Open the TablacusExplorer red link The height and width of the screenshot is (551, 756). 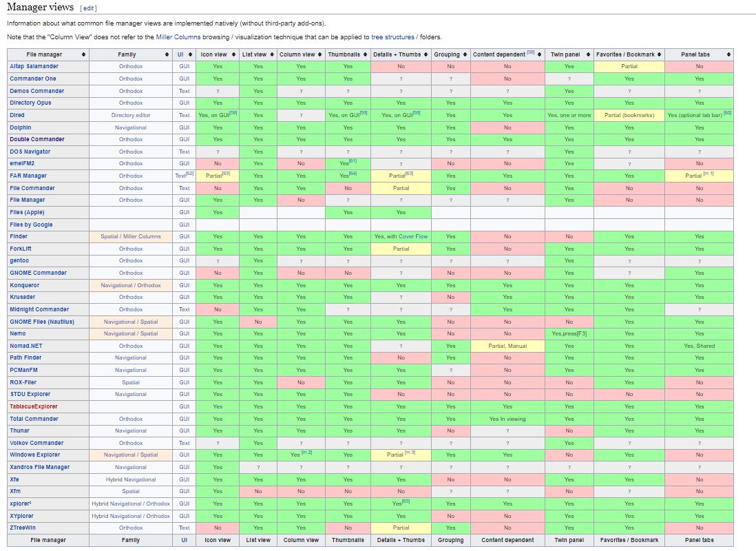pos(34,406)
